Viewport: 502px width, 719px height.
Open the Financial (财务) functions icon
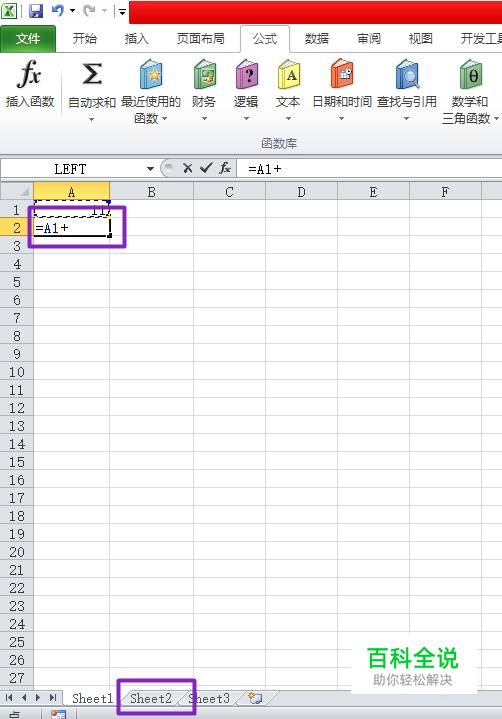(x=204, y=74)
